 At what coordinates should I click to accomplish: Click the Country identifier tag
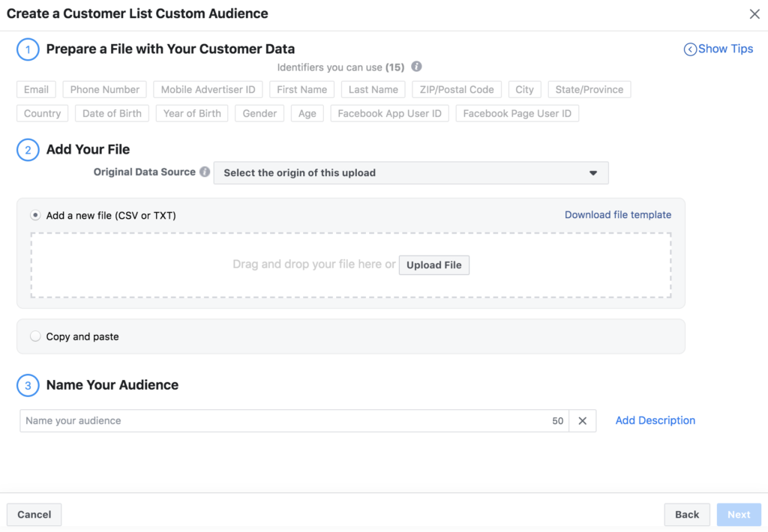[x=42, y=114]
